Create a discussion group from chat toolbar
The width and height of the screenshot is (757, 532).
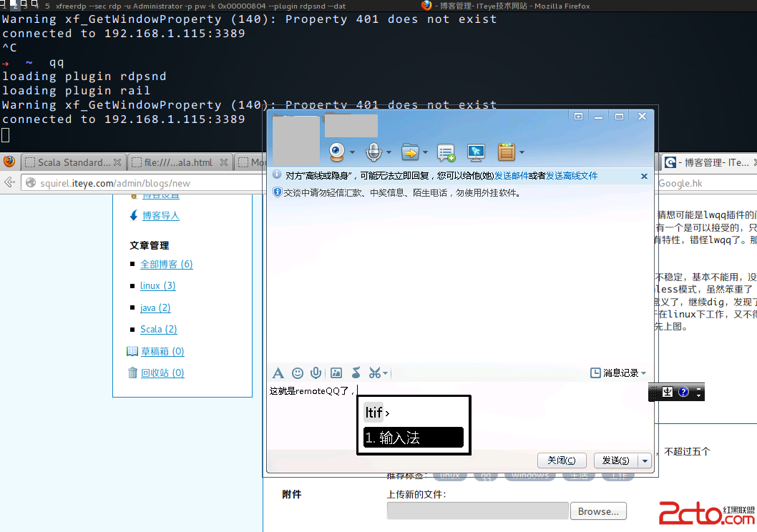(446, 153)
